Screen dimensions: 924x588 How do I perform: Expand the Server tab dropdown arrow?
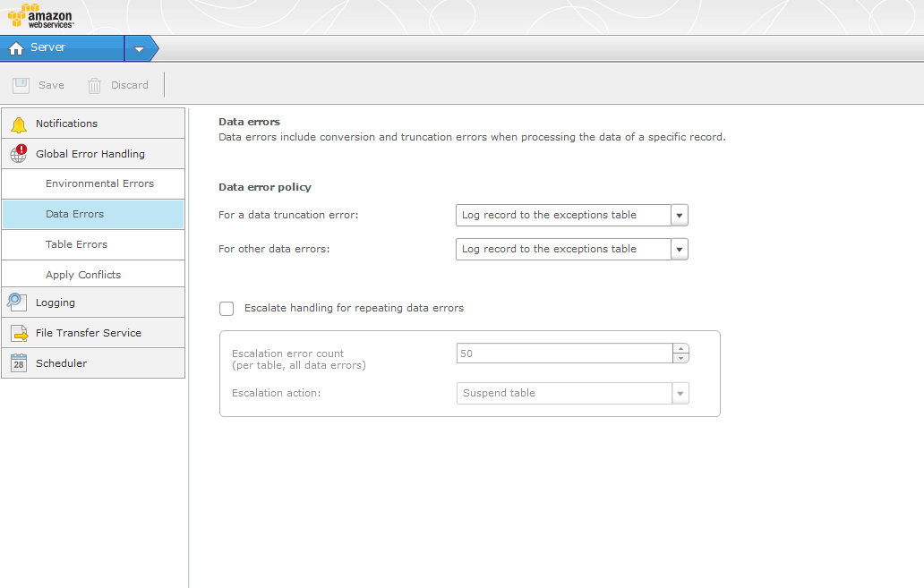click(139, 49)
